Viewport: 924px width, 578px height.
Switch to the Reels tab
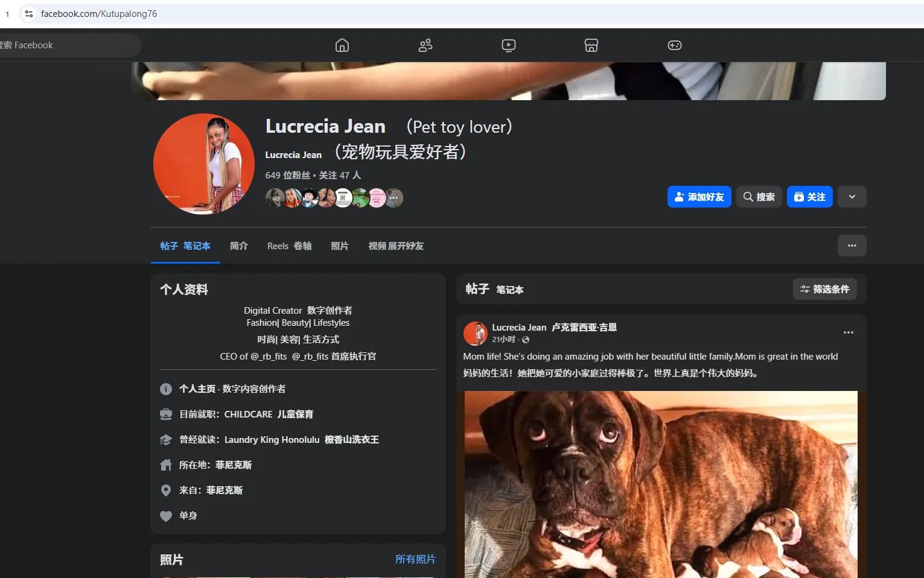(x=290, y=246)
